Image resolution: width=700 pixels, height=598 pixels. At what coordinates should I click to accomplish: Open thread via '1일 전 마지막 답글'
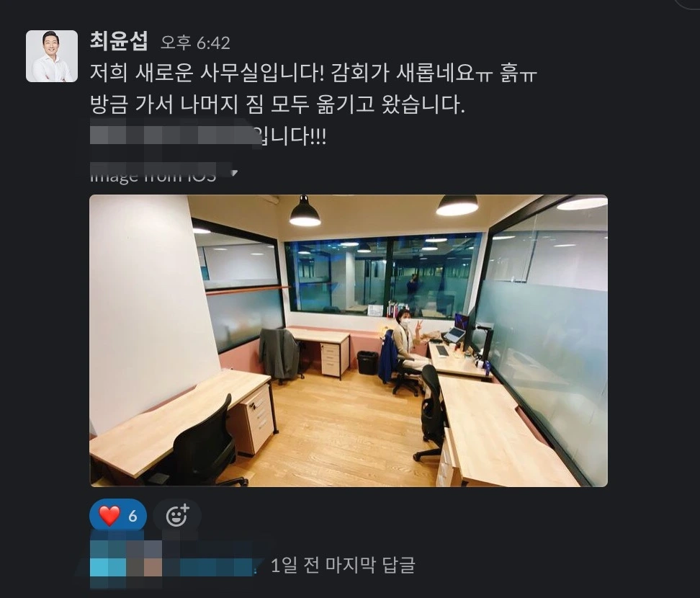click(343, 566)
